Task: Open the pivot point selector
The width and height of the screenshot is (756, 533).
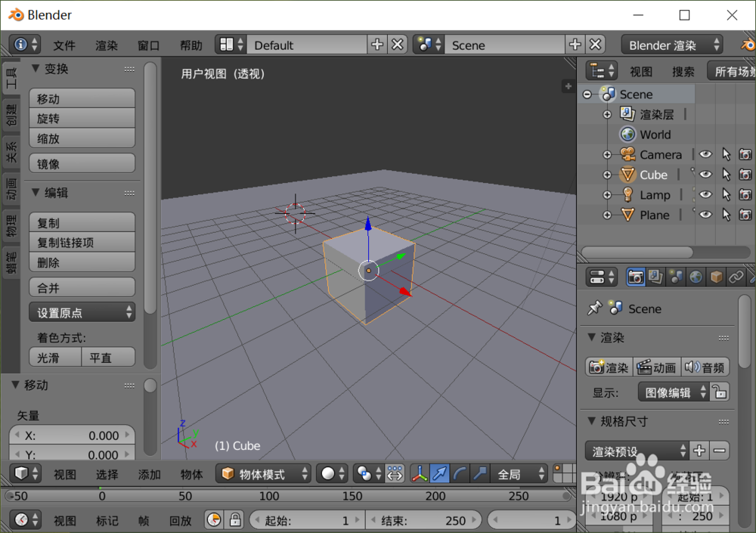Action: [369, 474]
